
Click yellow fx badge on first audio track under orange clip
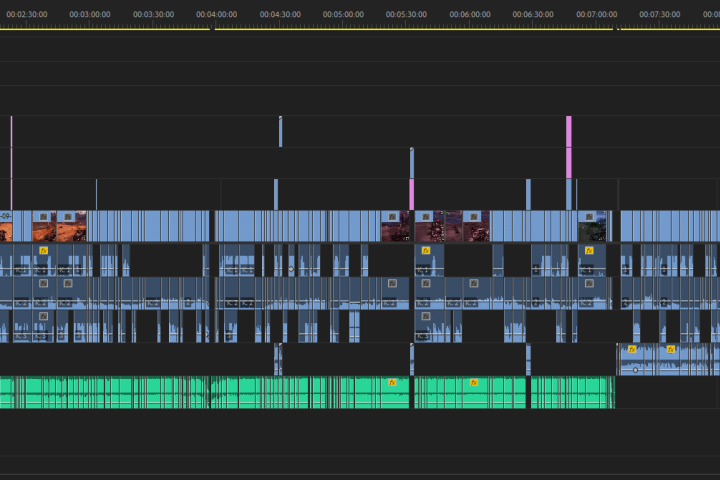coord(44,250)
